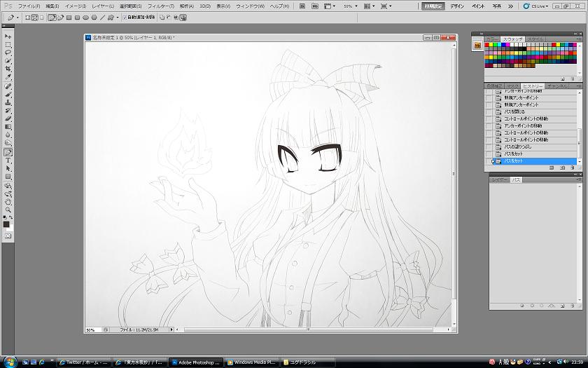Select the Crop tool
The width and height of the screenshot is (588, 368).
(8, 69)
